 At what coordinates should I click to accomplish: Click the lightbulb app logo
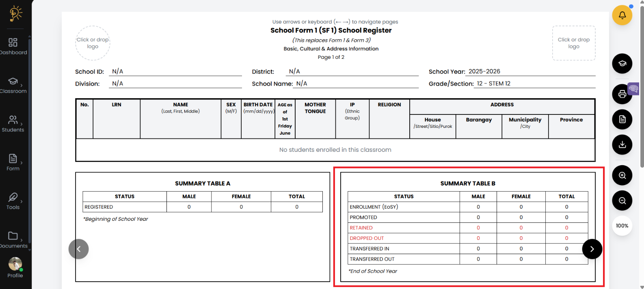pyautogui.click(x=15, y=13)
